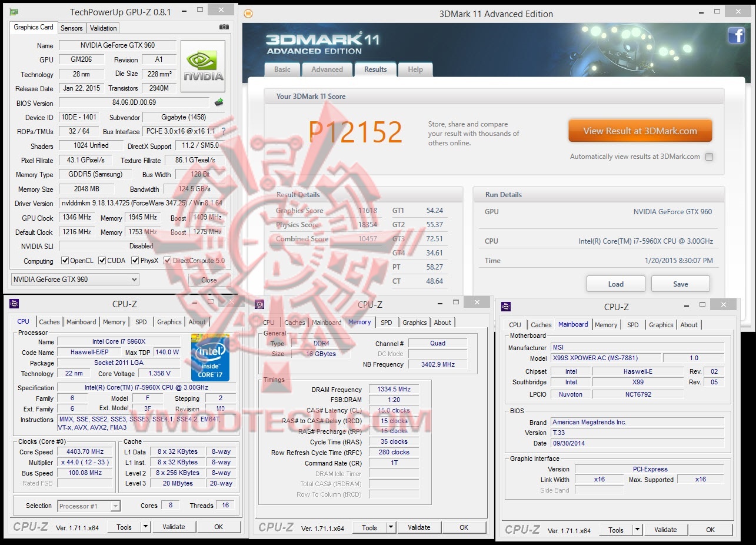Click the title bar icon of the CPU-Z Mainboard window
Screen dimensions: 756x545
(x=506, y=307)
